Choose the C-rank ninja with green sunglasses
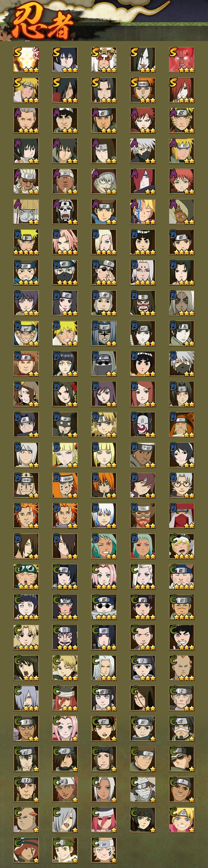Viewport: 208px width, 868px height. [182, 759]
